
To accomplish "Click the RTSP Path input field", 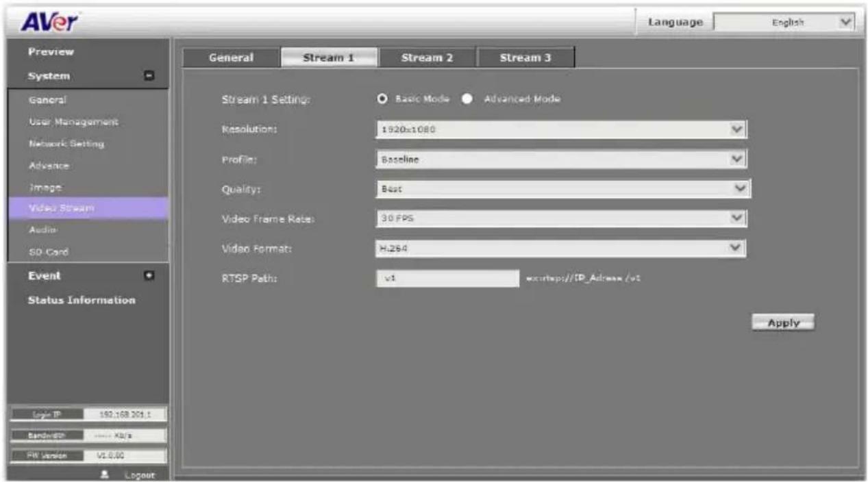I will coord(447,278).
